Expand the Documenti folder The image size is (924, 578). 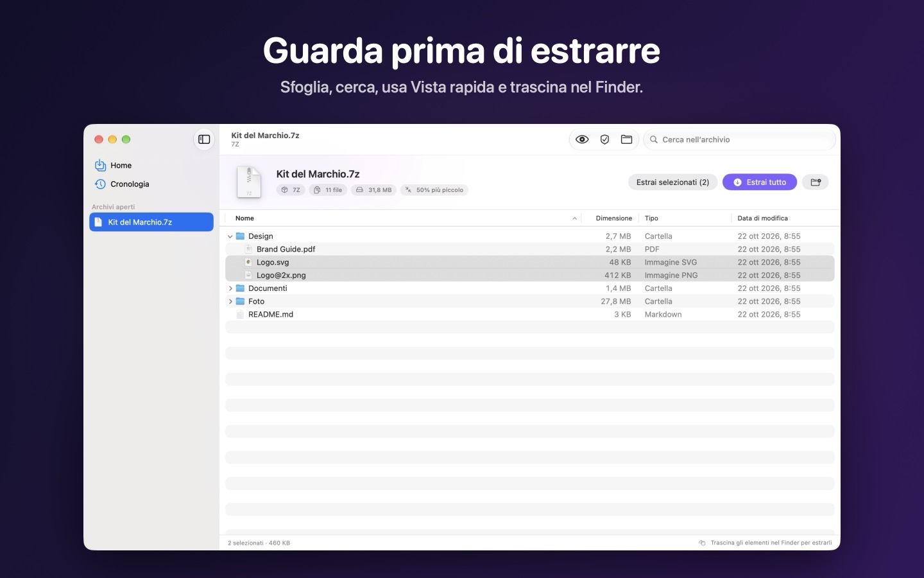click(x=230, y=288)
